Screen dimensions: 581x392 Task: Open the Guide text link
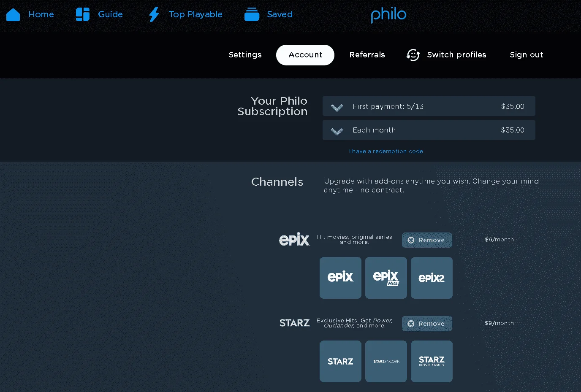[111, 14]
